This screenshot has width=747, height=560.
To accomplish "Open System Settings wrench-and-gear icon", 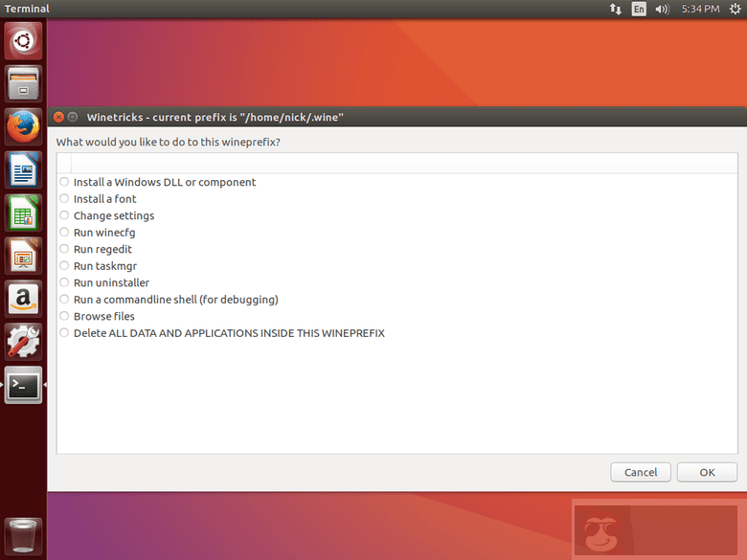I will tap(23, 342).
